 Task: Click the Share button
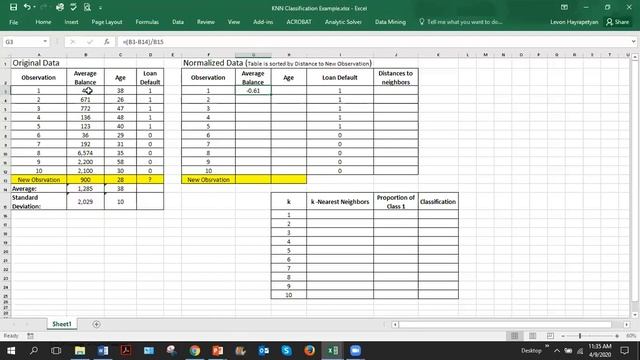[618, 22]
